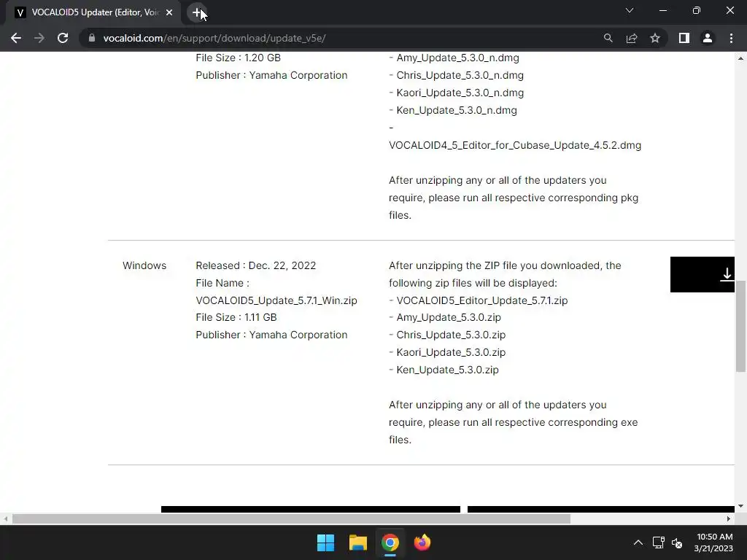
Task: Click Amy_Update_5.3.0_n.dmg entry
Action: coord(458,58)
